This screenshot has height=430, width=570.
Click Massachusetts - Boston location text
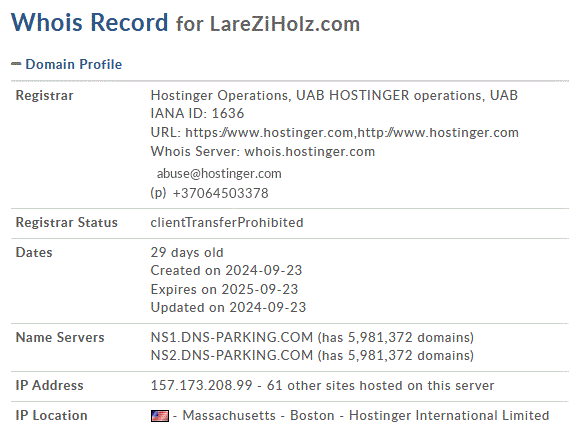click(258, 416)
